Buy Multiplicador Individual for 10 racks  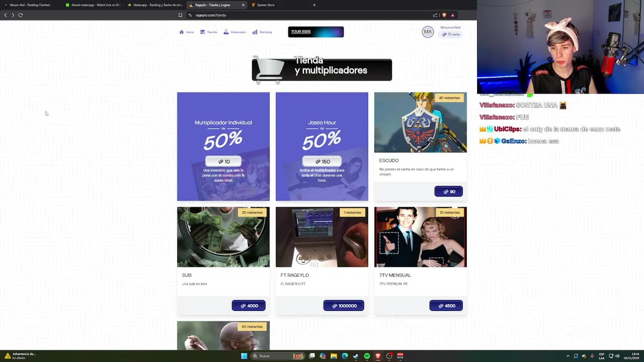[x=223, y=161]
